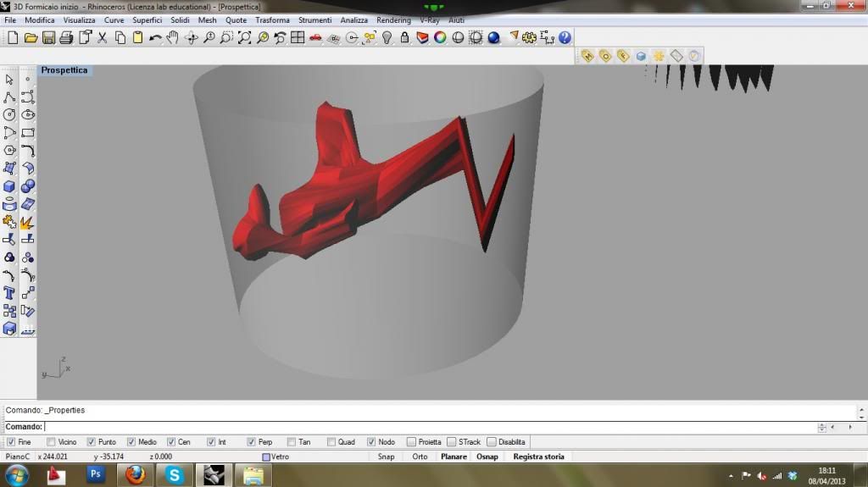
Task: Select the arrow pointer tool in sidebar
Action: [9, 80]
